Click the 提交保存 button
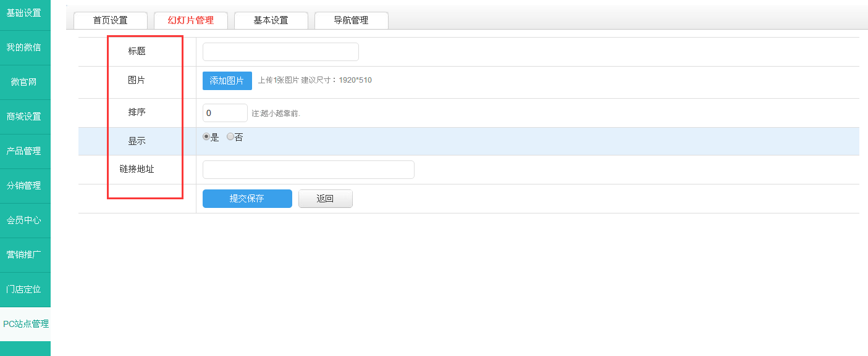 (247, 199)
